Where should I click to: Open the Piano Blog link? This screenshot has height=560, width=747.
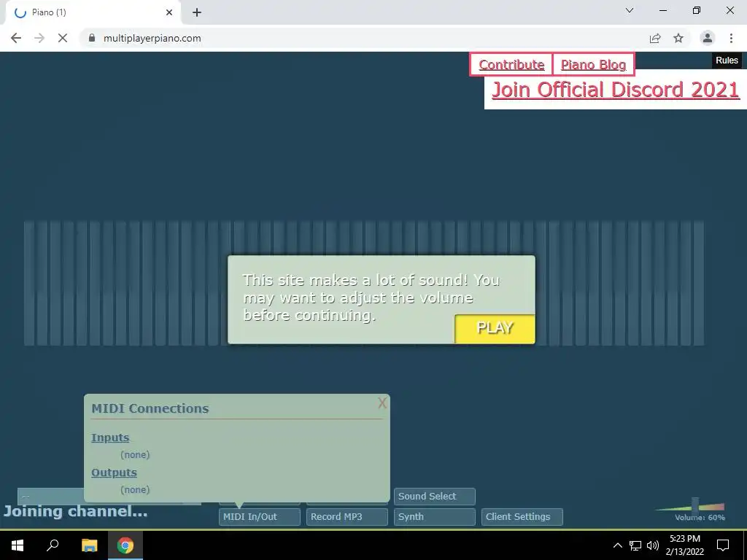[x=593, y=65]
